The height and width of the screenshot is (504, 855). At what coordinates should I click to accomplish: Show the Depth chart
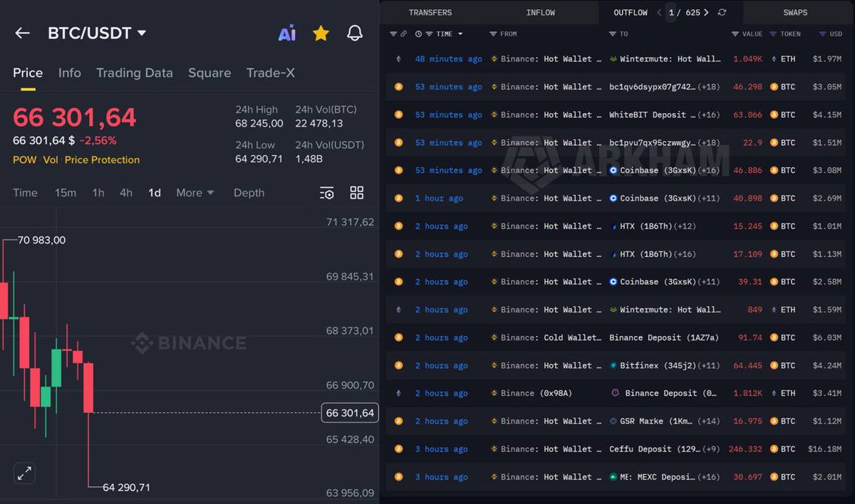click(249, 193)
